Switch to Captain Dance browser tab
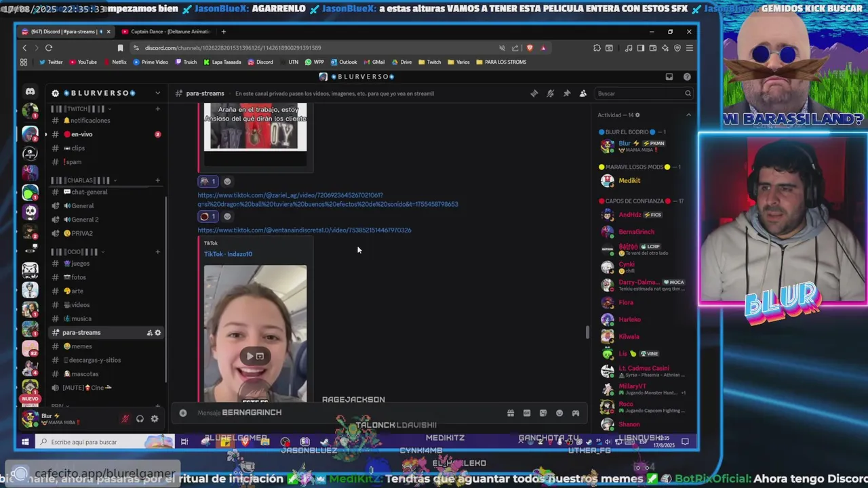The height and width of the screenshot is (488, 868). click(x=166, y=32)
